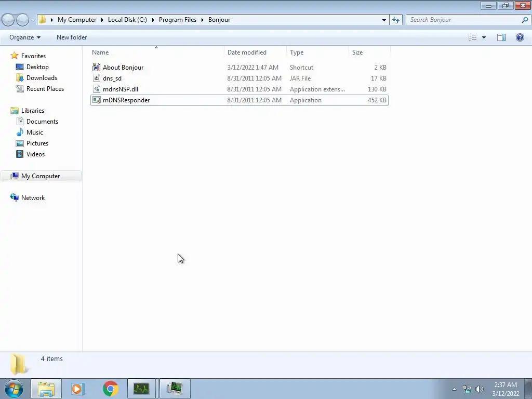Open Help with the question mark
Viewport: 532px width, 399px height.
pyautogui.click(x=520, y=37)
